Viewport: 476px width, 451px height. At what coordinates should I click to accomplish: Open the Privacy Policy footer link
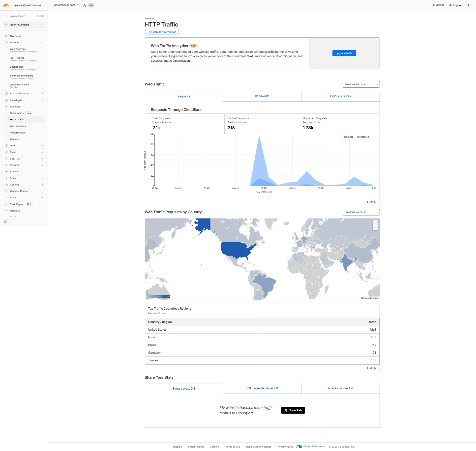[x=285, y=447]
